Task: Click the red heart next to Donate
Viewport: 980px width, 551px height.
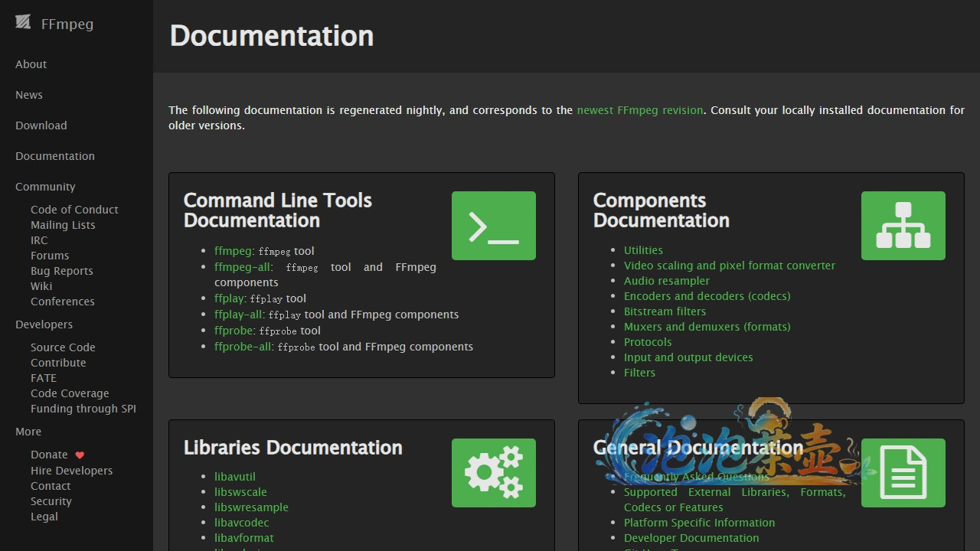Action: (80, 455)
